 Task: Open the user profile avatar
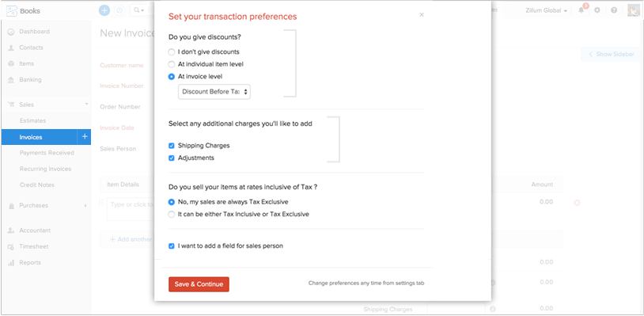(x=634, y=10)
